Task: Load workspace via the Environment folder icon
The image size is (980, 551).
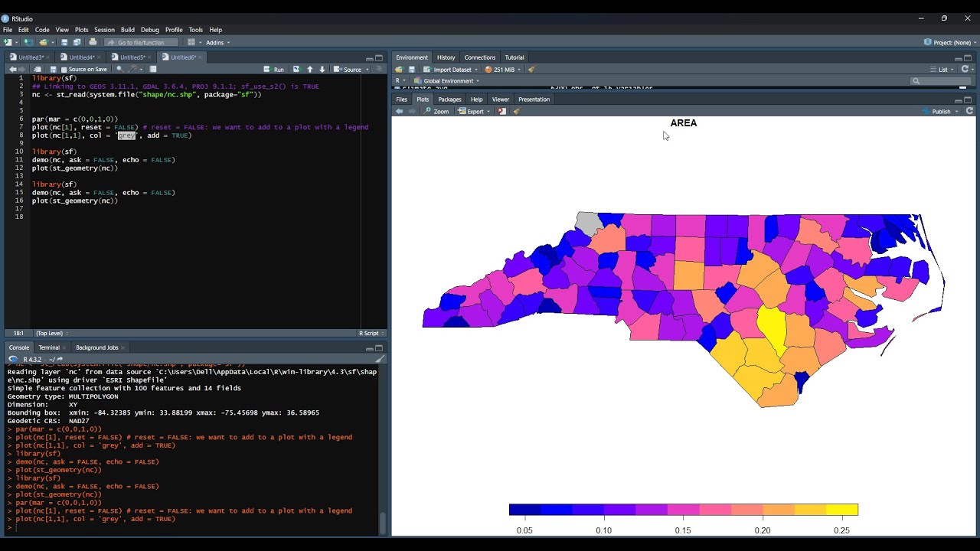Action: tap(399, 69)
